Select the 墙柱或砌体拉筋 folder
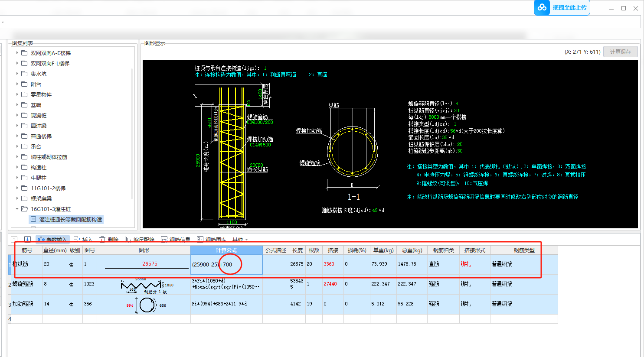Image resolution: width=644 pixels, height=357 pixels. (x=49, y=157)
